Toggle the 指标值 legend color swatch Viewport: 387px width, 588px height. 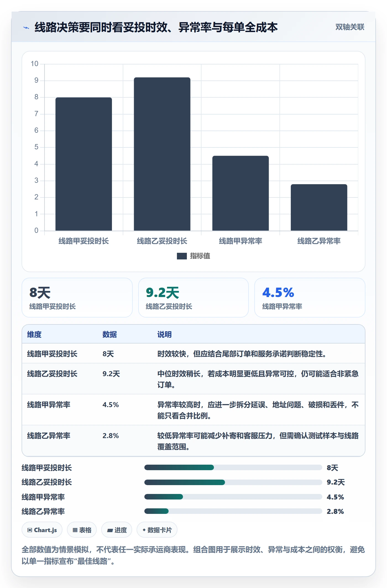(x=182, y=256)
